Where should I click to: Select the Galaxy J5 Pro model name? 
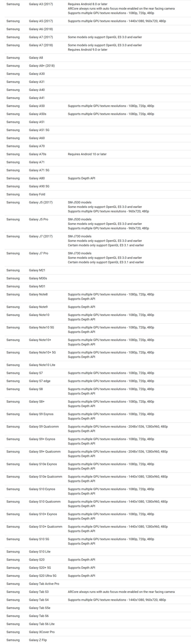pos(38,220)
